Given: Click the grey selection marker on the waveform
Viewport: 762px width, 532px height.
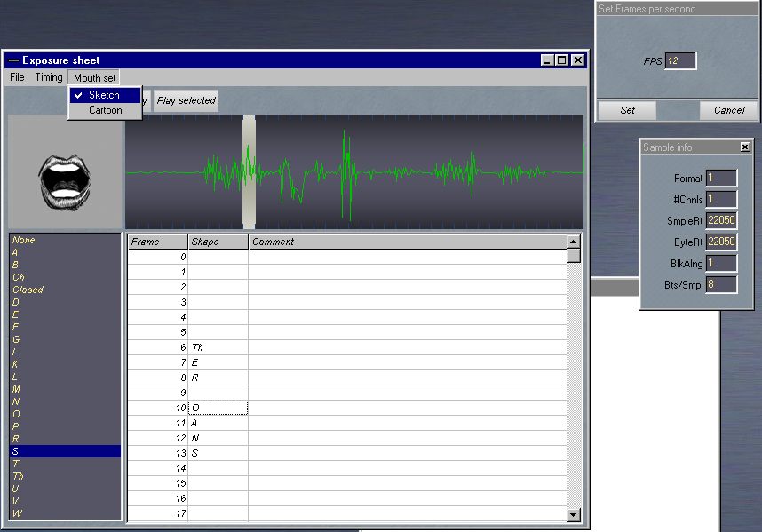Looking at the screenshot, I should [x=249, y=171].
